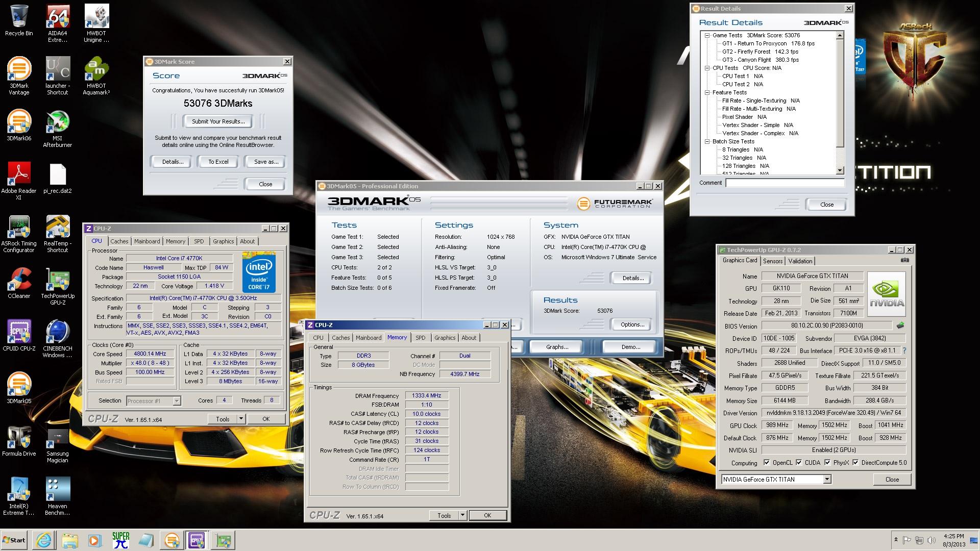This screenshot has height=551, width=980.
Task: Toggle CUDA checkbox in GPU-Z
Action: tap(799, 463)
